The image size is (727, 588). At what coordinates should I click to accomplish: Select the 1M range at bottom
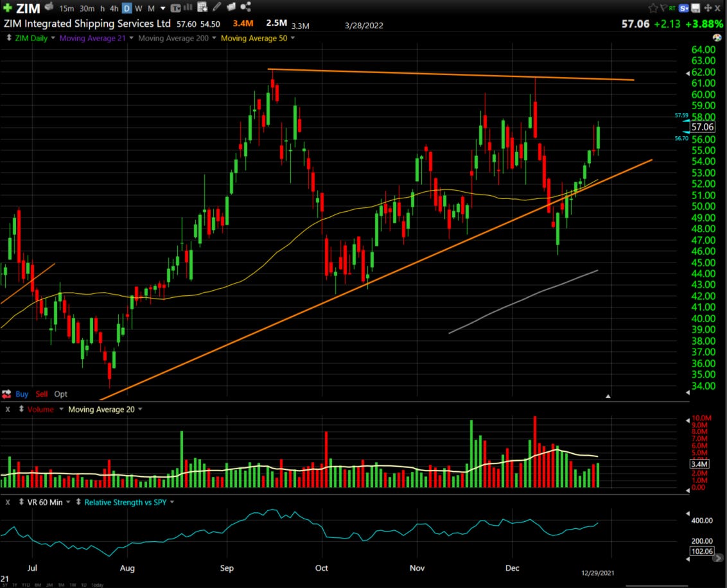(61, 585)
